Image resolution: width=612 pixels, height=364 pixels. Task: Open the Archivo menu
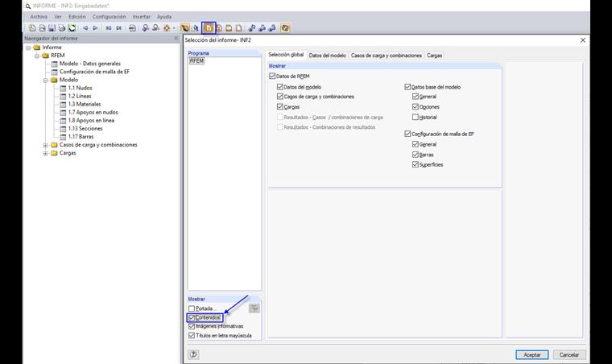pos(39,17)
